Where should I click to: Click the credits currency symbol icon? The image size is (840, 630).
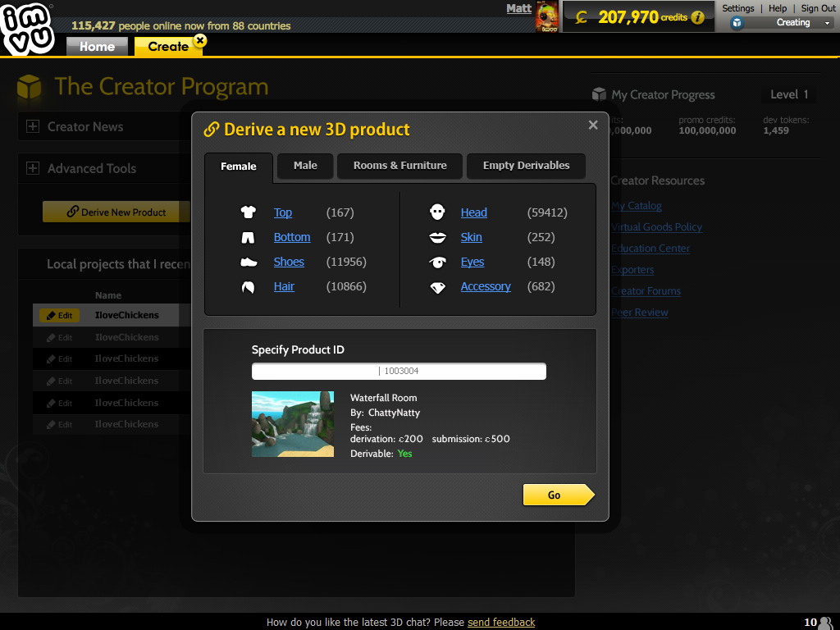pos(582,18)
